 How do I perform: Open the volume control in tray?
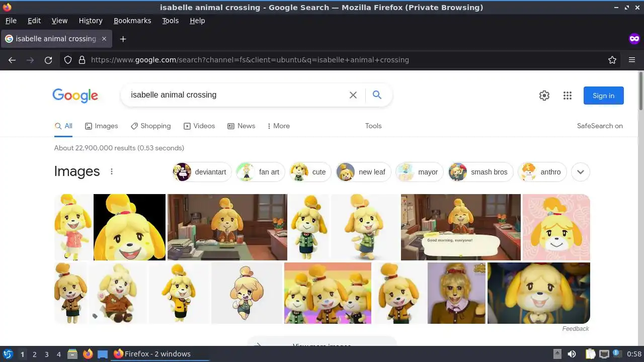[x=572, y=354]
